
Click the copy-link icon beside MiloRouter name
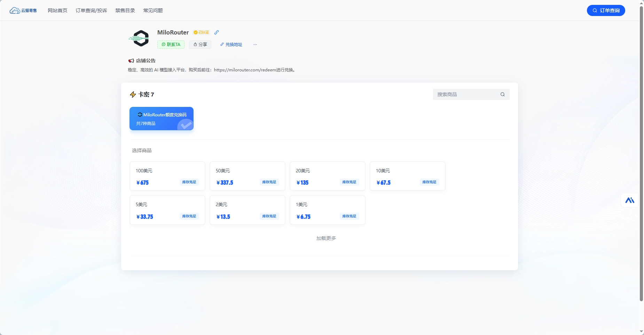coord(217,32)
